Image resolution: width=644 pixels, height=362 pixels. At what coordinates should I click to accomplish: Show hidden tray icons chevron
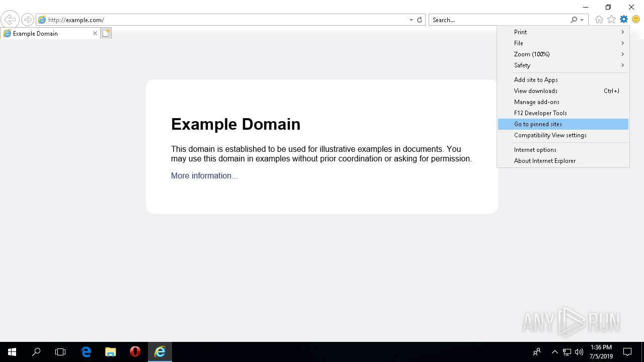coord(555,352)
